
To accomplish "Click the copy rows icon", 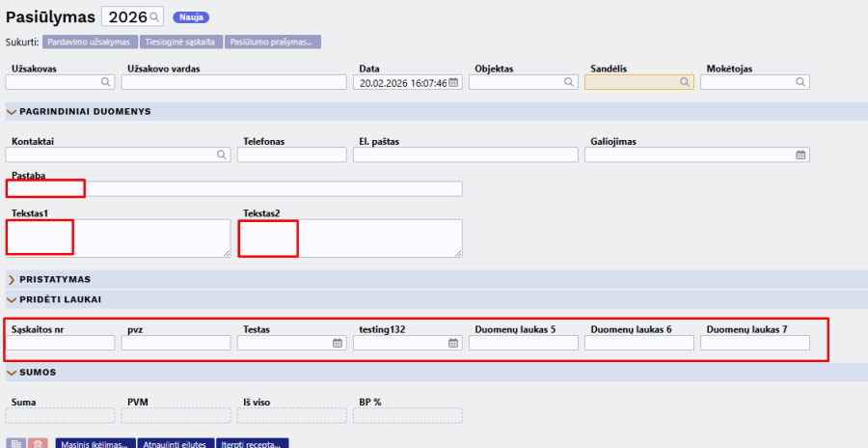I will click(x=16, y=444).
